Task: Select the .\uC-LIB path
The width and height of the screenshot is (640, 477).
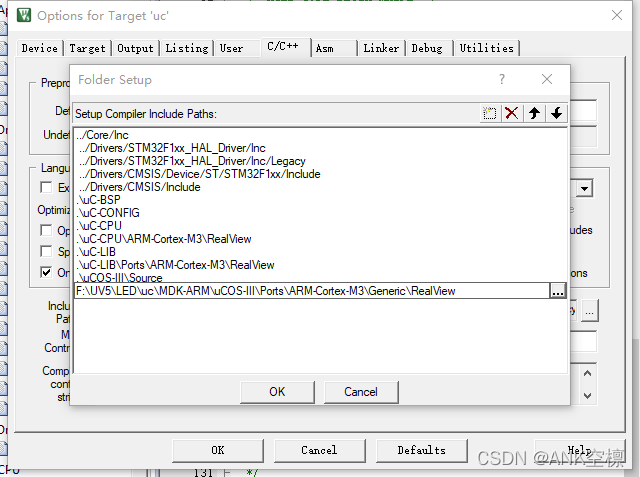Action: pos(320,252)
